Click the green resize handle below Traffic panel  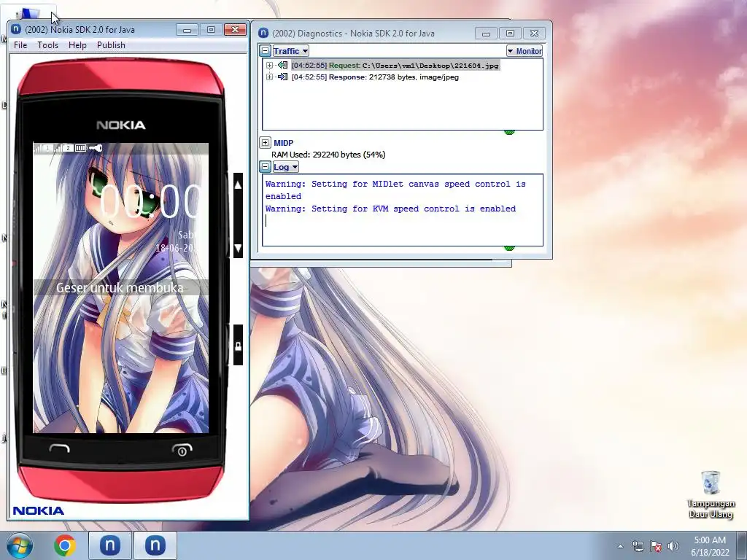pyautogui.click(x=509, y=132)
